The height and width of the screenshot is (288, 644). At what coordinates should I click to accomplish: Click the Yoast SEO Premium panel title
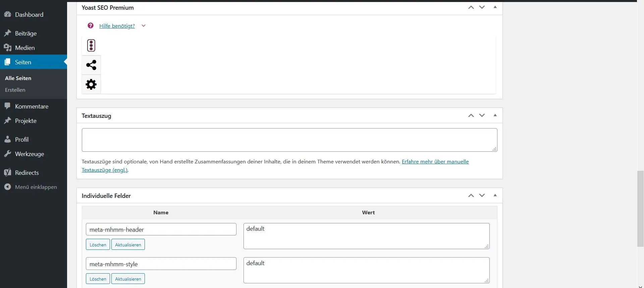pyautogui.click(x=108, y=8)
